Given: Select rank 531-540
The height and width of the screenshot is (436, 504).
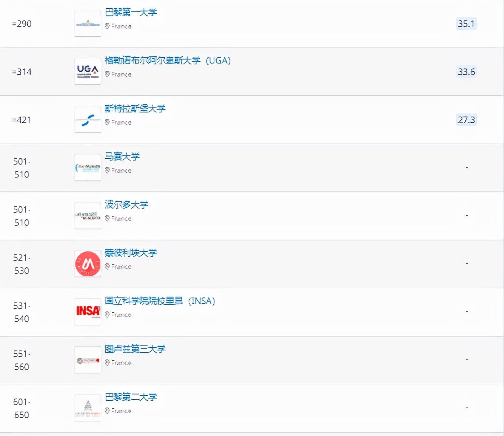Looking at the screenshot, I should 22,312.
